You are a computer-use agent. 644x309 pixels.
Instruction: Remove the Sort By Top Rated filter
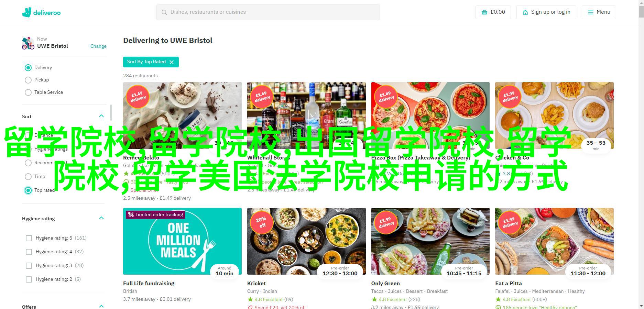(172, 62)
